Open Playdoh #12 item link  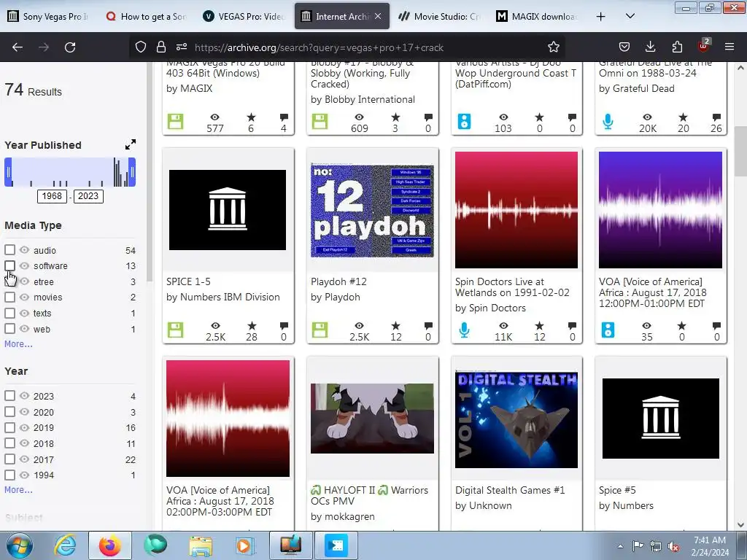(x=338, y=281)
